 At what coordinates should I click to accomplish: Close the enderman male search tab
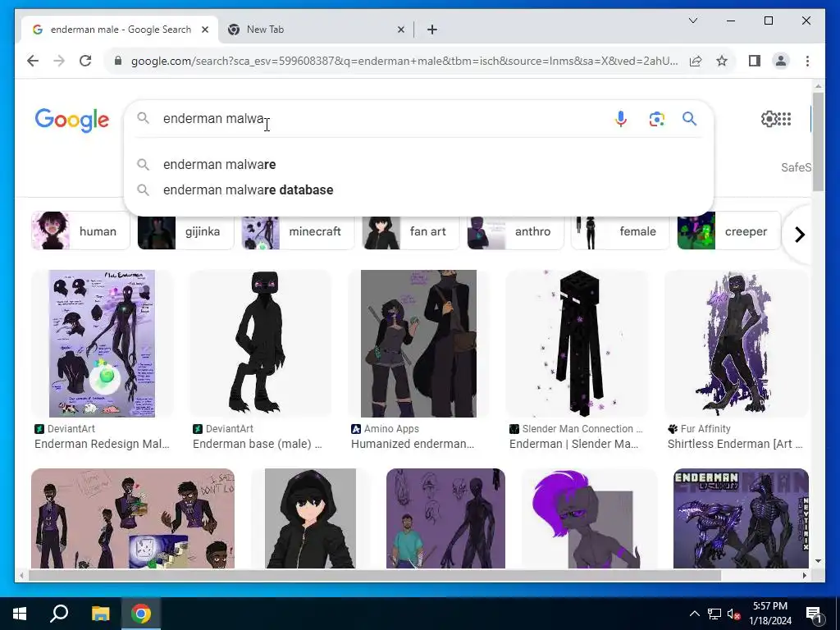coord(204,30)
